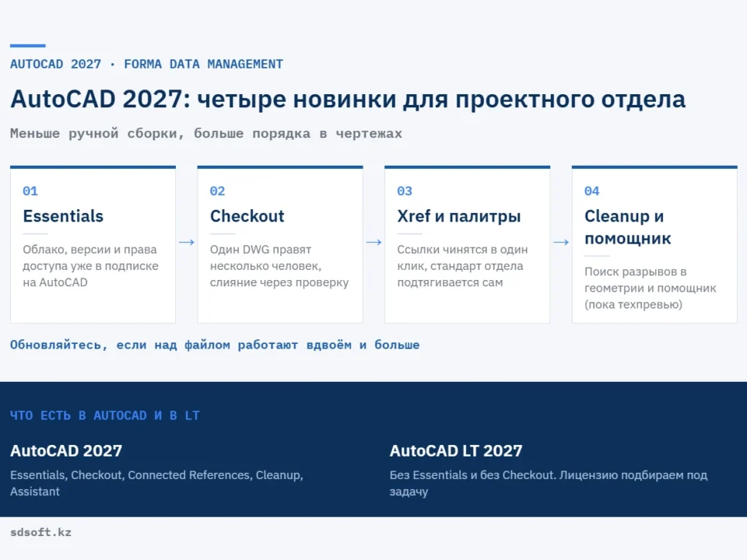The image size is (747, 560).
Task: Click text "Один DWG правят несколько человек, слияние через проверку"
Action: tap(279, 266)
